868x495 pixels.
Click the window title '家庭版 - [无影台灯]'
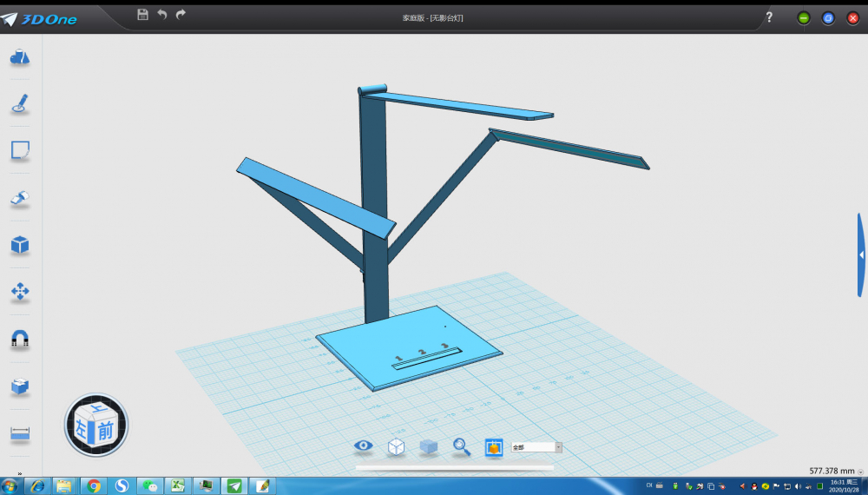point(433,17)
